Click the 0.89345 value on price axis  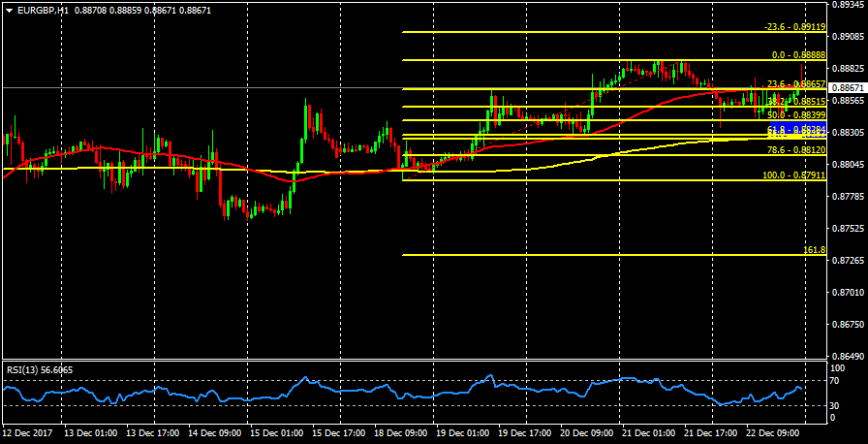[848, 6]
